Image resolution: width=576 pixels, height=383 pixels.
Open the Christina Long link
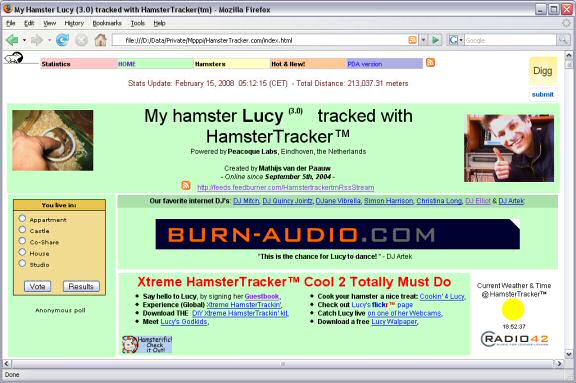(x=439, y=201)
